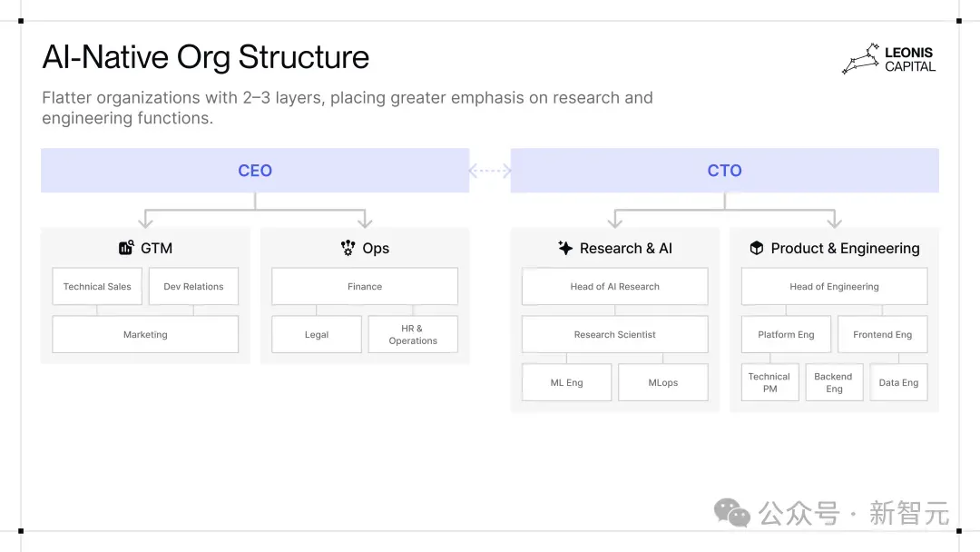
Task: Click the Platform Eng box
Action: (786, 334)
